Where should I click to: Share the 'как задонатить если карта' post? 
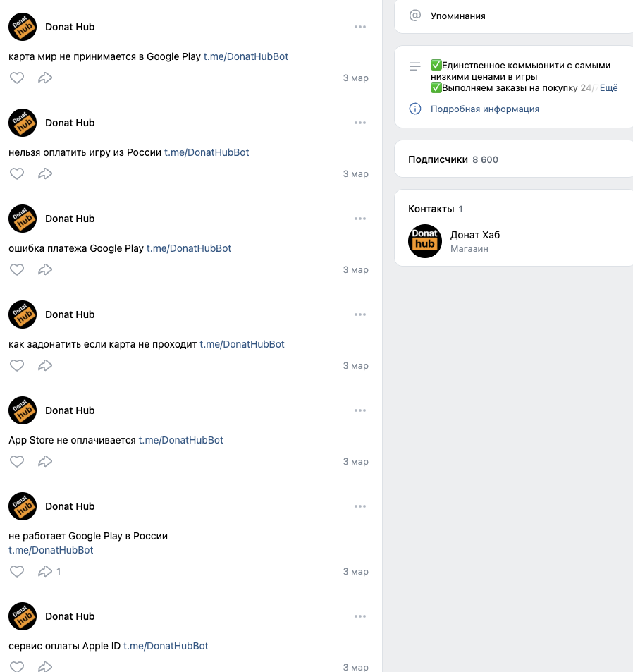(x=45, y=365)
